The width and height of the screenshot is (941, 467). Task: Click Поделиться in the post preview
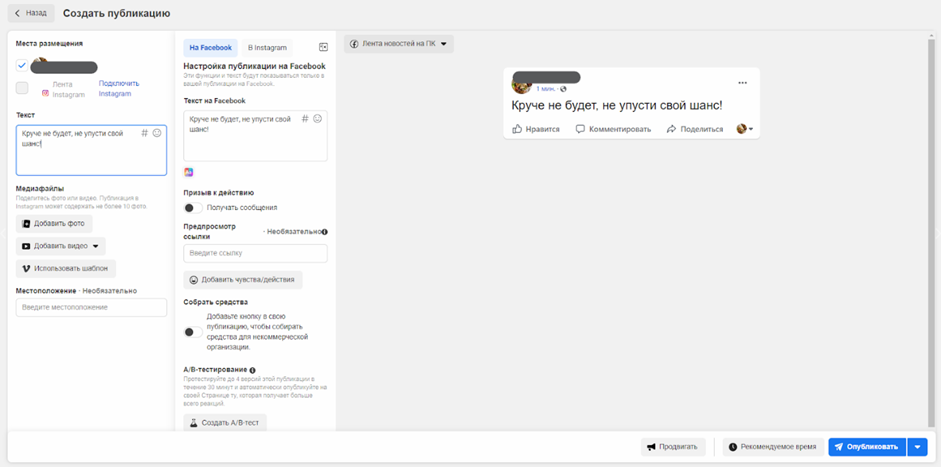(695, 129)
